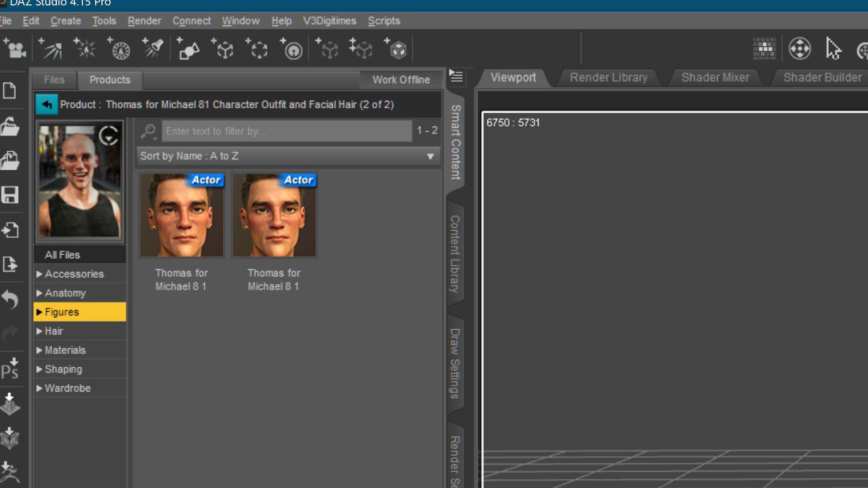The width and height of the screenshot is (868, 488).
Task: Expand the Materials category
Action: (39, 350)
